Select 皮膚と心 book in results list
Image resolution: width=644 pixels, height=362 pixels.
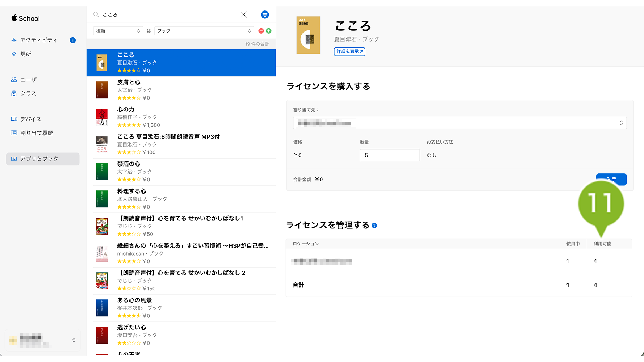(x=181, y=90)
